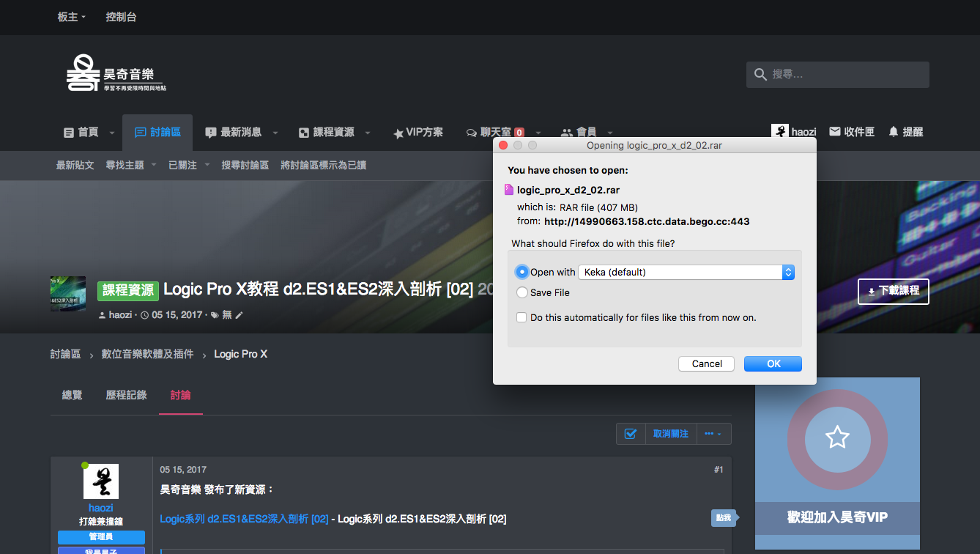Click the download arrow icon on 下載課程

(871, 292)
